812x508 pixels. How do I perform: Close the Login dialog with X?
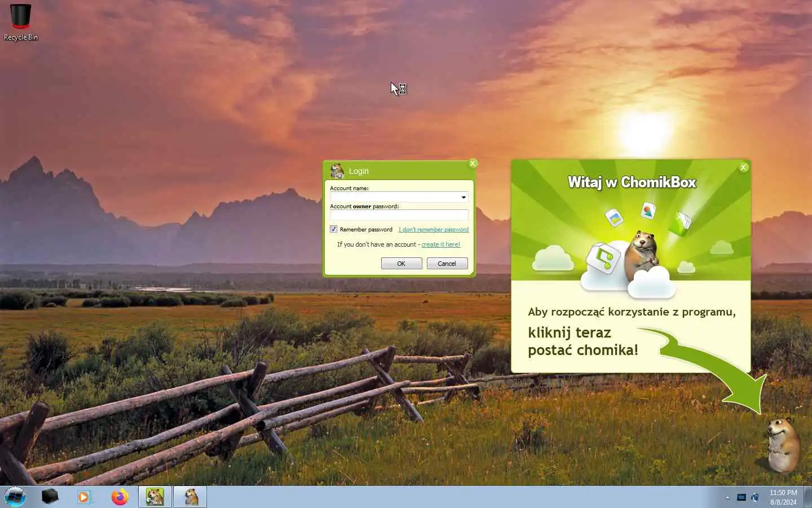[x=473, y=163]
